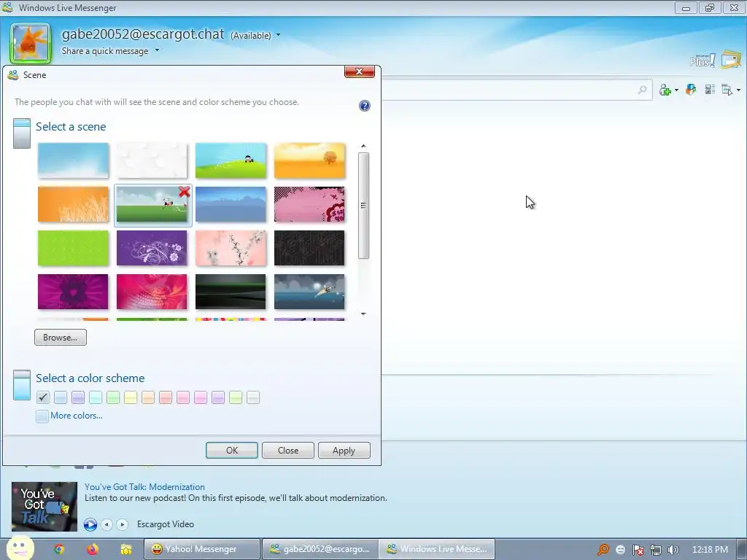Open the Share a quick message dropdown

(157, 50)
